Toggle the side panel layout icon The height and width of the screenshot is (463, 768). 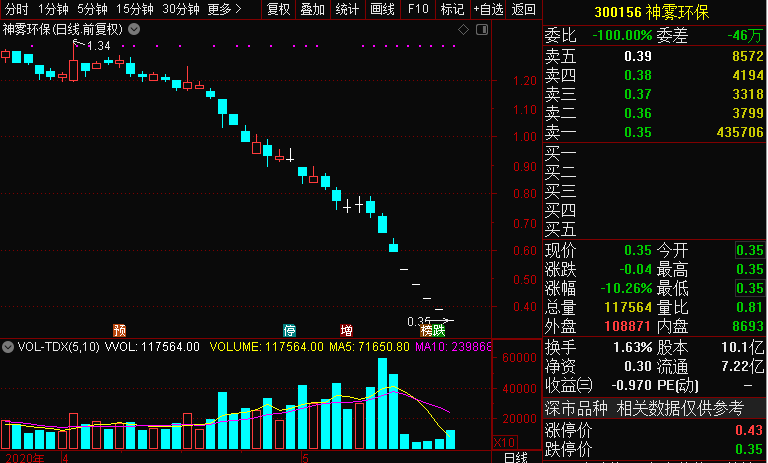pos(482,30)
